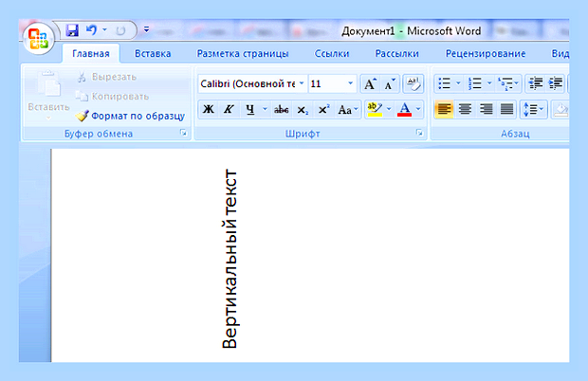Open bullet library dropdown arrow
The image size is (588, 381).
point(458,83)
